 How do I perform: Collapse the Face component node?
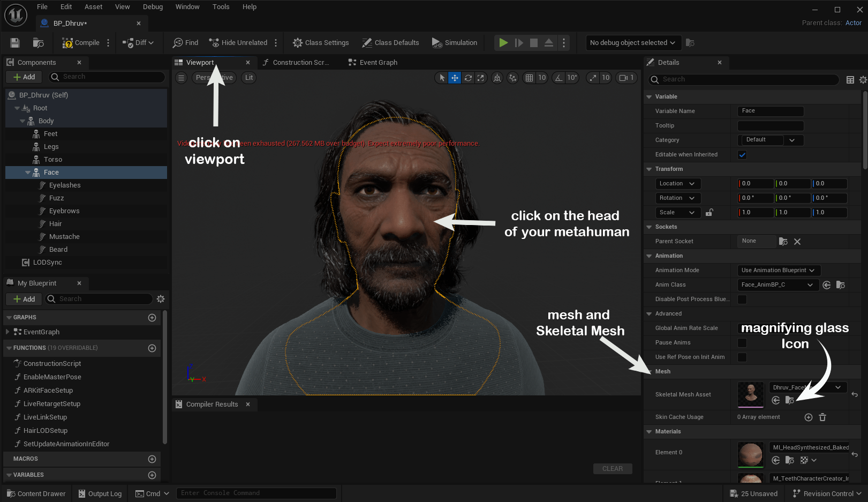click(x=28, y=173)
